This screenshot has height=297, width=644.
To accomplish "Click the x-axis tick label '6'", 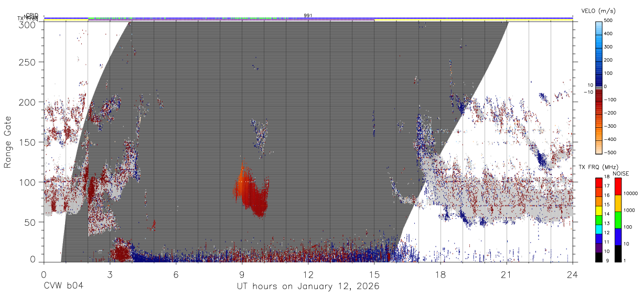I will click(x=176, y=274).
